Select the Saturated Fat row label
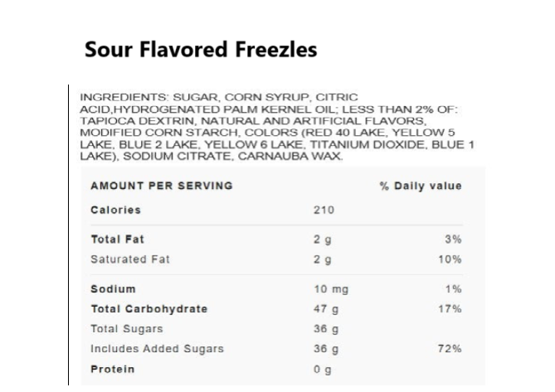 click(130, 259)
